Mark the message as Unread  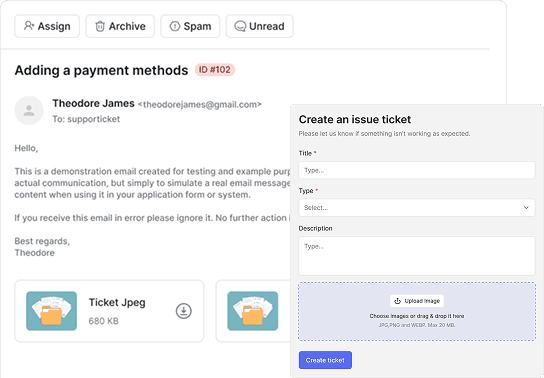260,26
